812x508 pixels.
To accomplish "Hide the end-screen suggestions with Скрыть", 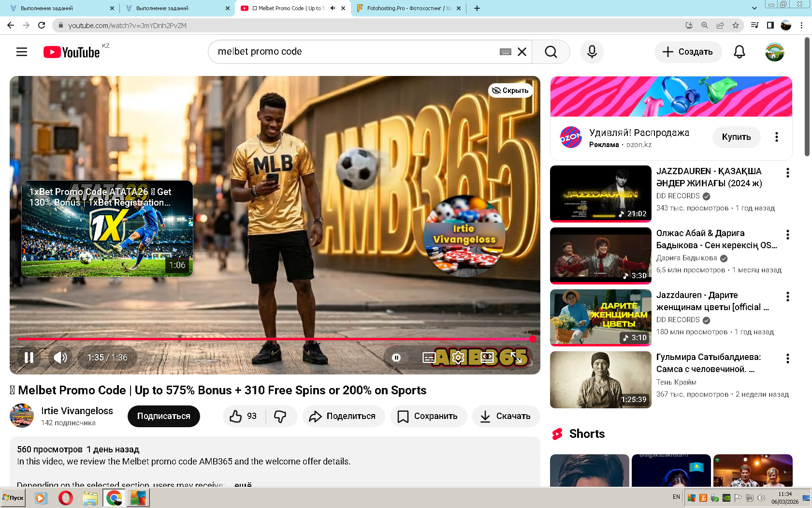I will [510, 90].
